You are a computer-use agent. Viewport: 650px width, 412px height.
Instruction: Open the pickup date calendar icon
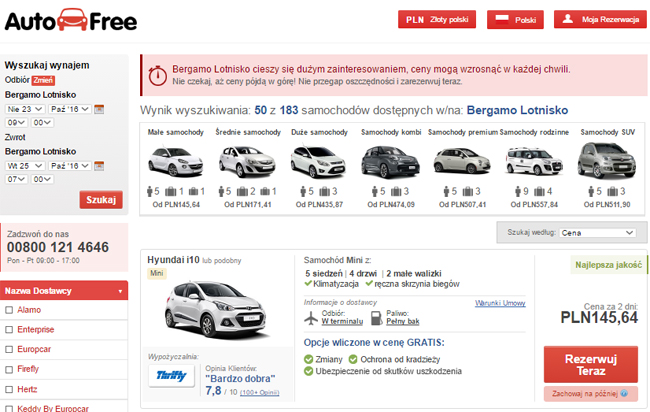[x=99, y=109]
